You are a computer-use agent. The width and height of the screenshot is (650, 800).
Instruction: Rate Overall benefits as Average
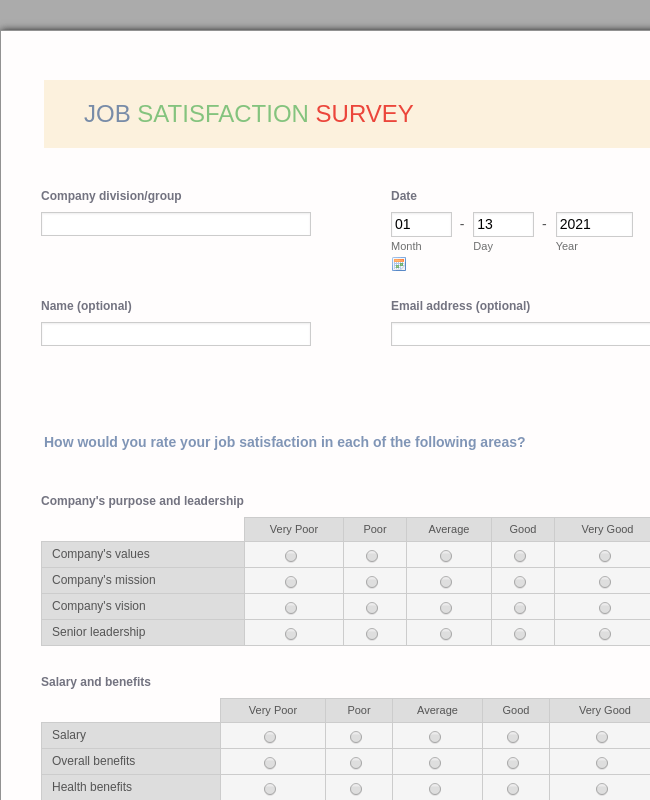[x=435, y=762]
